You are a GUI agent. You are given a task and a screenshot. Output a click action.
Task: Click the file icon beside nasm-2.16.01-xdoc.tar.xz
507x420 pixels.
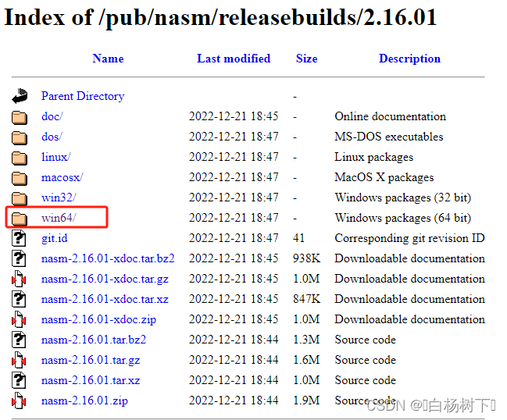coord(19,299)
